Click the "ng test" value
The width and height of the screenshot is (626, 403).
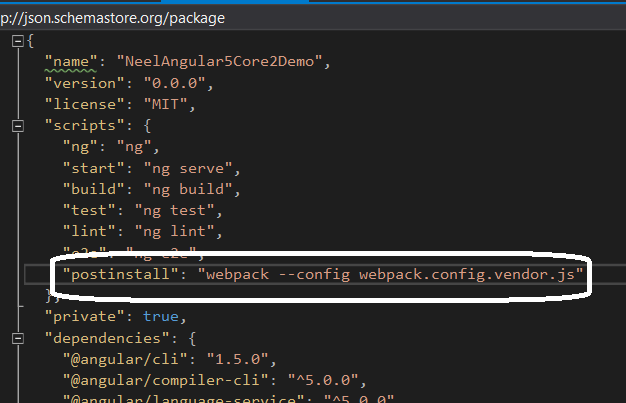coord(174,211)
